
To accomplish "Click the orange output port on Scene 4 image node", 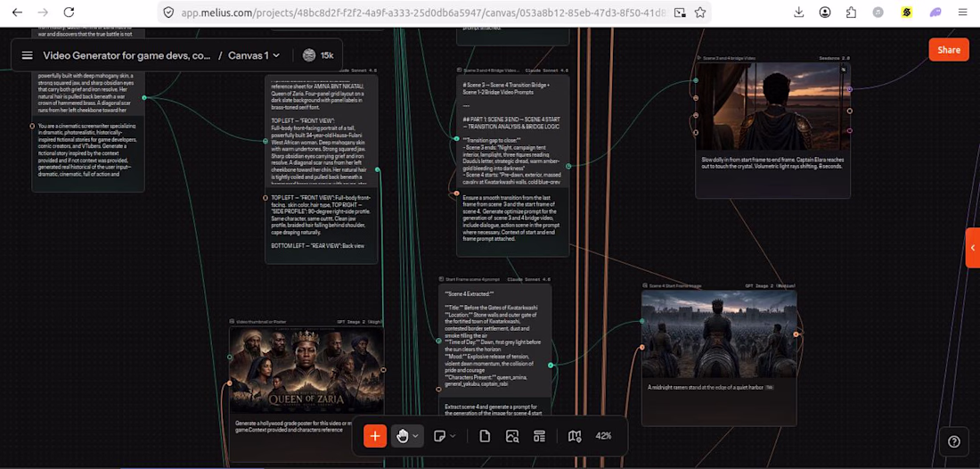I will point(796,334).
